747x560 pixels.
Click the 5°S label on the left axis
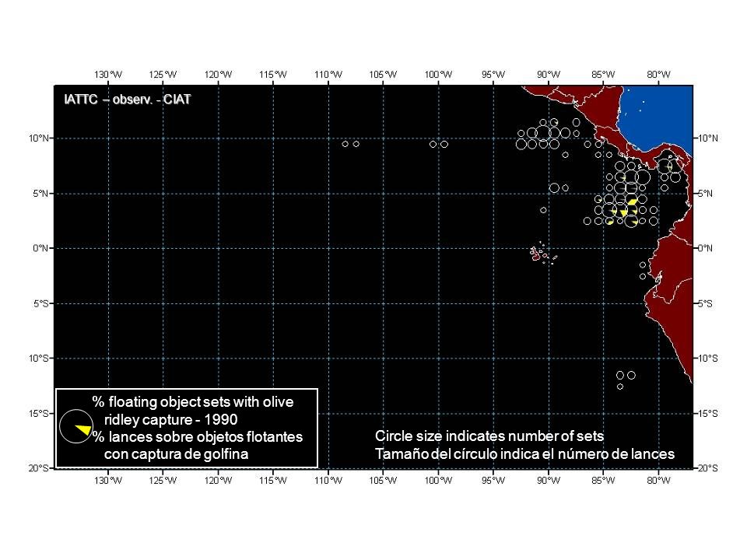click(40, 303)
